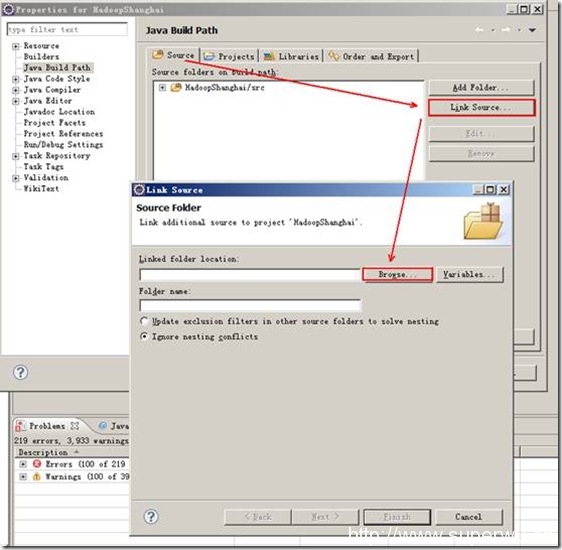Select Project Facets tree item
This screenshot has height=550, width=562.
[54, 123]
